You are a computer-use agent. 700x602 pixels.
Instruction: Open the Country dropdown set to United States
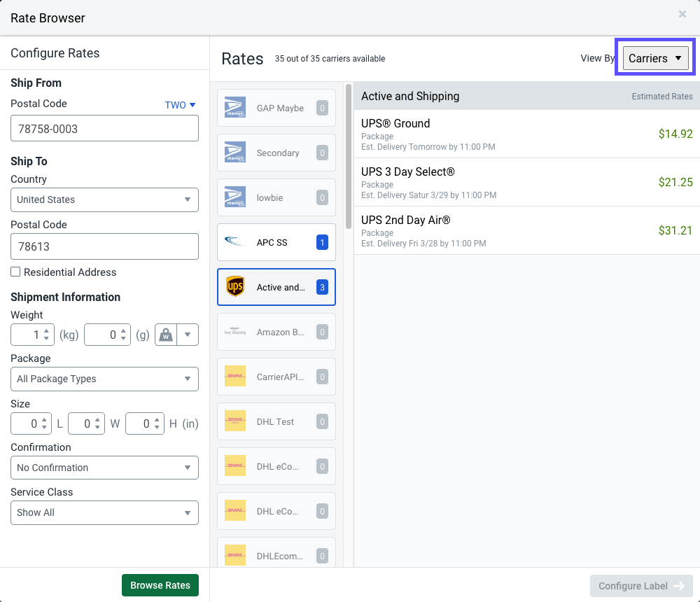click(104, 199)
